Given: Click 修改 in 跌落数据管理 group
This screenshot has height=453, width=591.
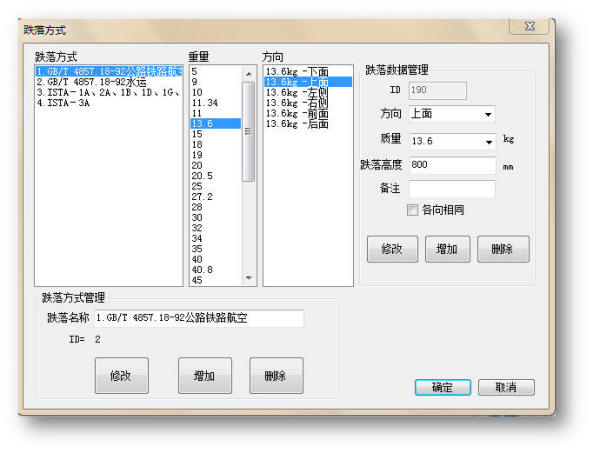Looking at the screenshot, I should [x=392, y=249].
